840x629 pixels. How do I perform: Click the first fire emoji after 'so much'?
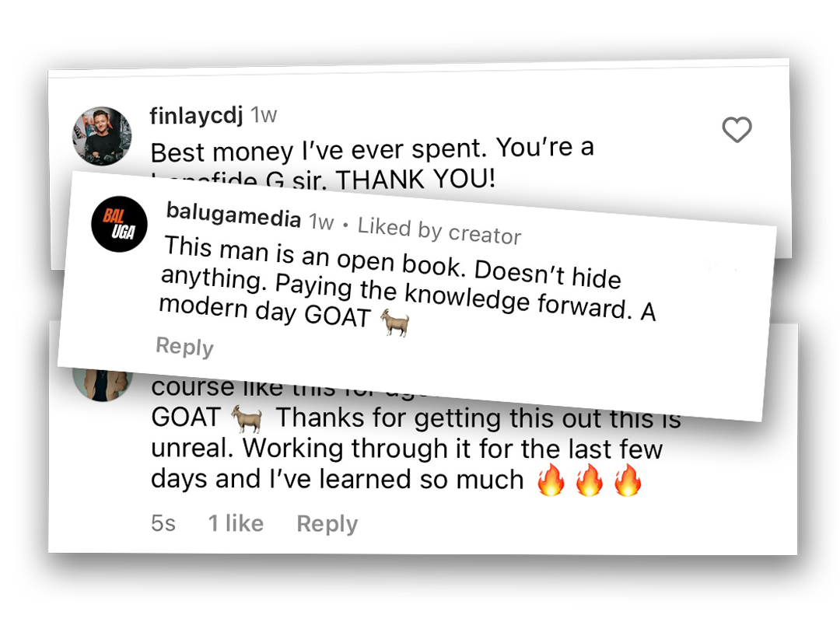click(x=551, y=479)
